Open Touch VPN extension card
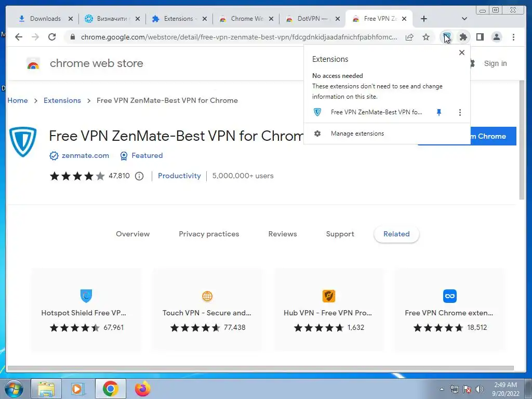The image size is (532, 399). (207, 310)
